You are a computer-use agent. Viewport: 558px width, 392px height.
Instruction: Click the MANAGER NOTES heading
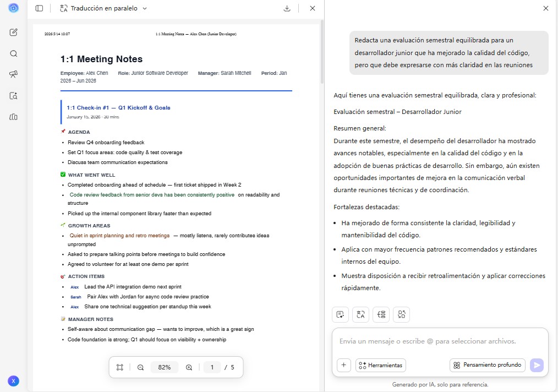[x=91, y=319]
